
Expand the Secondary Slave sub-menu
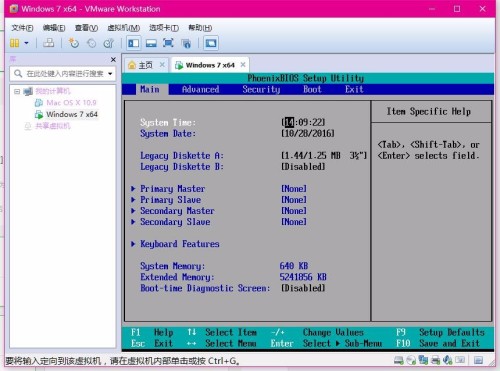171,222
